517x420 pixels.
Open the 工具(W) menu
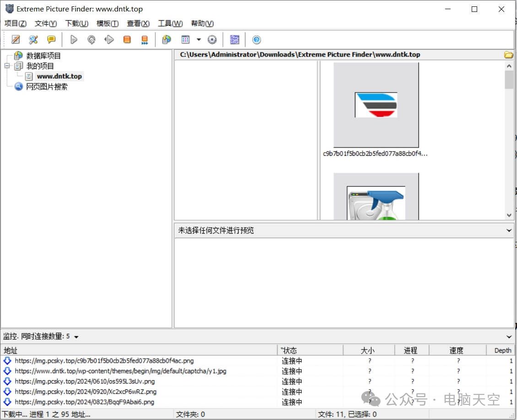(170, 23)
